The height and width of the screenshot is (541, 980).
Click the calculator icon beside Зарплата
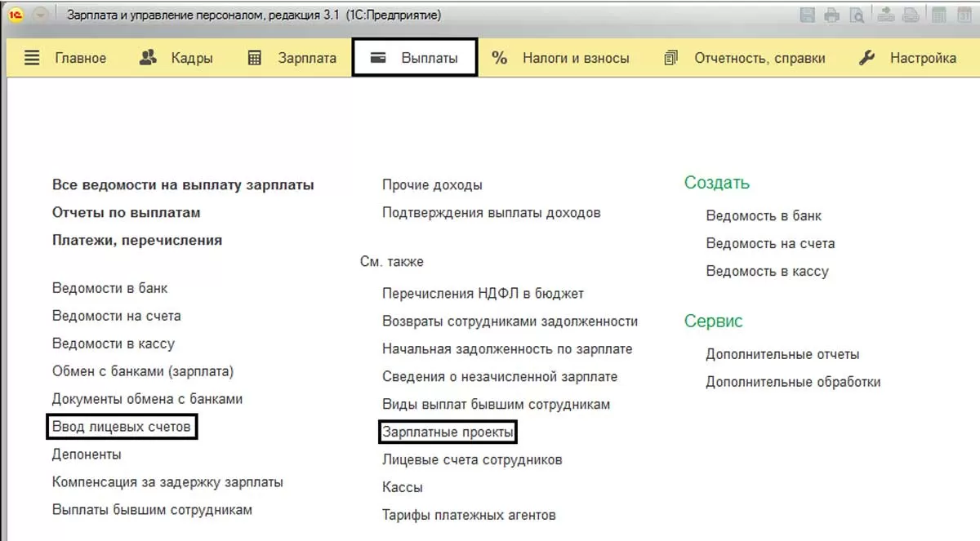click(x=255, y=58)
